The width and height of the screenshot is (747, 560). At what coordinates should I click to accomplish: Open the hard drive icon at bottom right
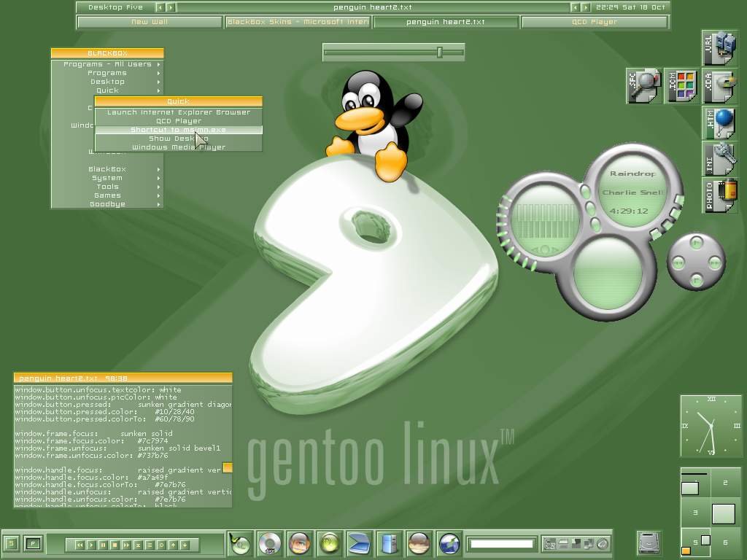649,542
